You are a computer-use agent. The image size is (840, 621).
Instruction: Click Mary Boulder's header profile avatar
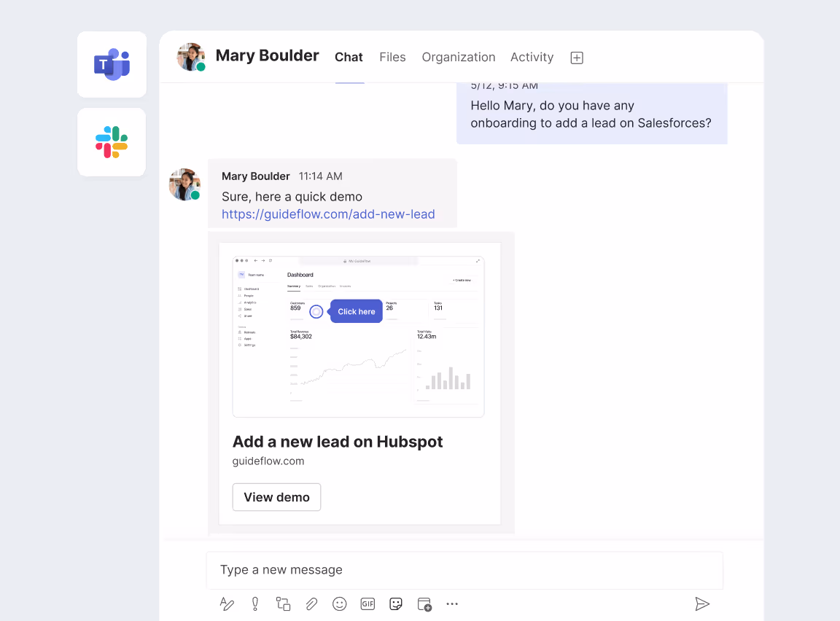click(191, 57)
